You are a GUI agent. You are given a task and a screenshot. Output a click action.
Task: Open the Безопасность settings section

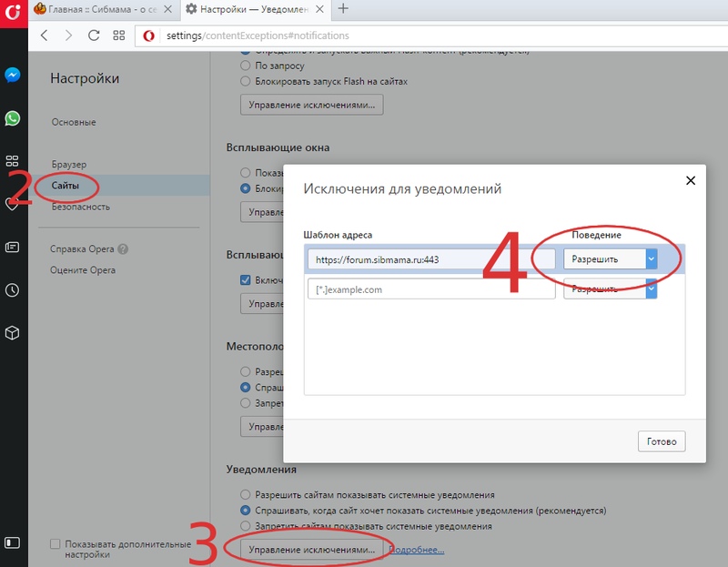pyautogui.click(x=81, y=207)
